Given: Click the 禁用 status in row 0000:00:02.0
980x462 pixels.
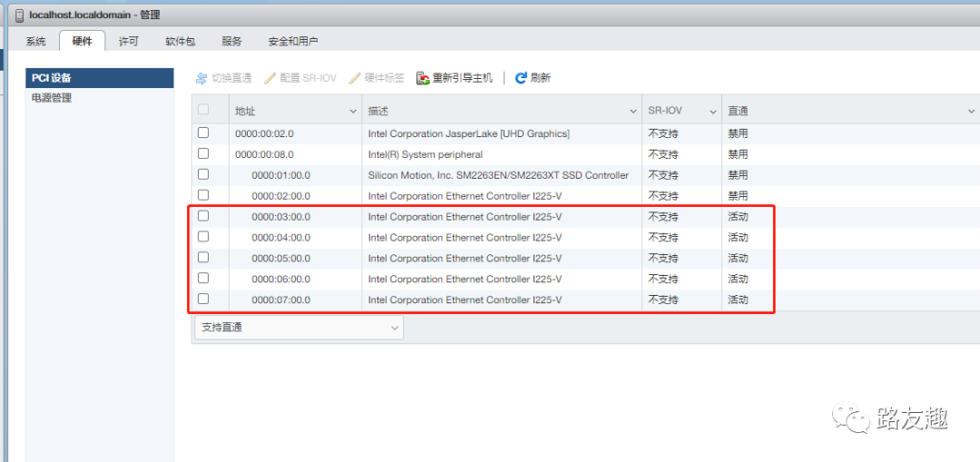Looking at the screenshot, I should coord(738,133).
